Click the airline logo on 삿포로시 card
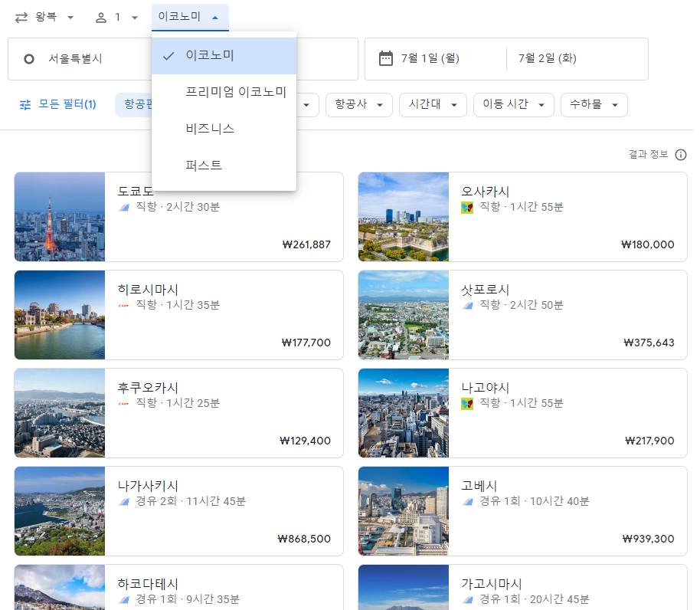The height and width of the screenshot is (610, 700). pyautogui.click(x=467, y=306)
